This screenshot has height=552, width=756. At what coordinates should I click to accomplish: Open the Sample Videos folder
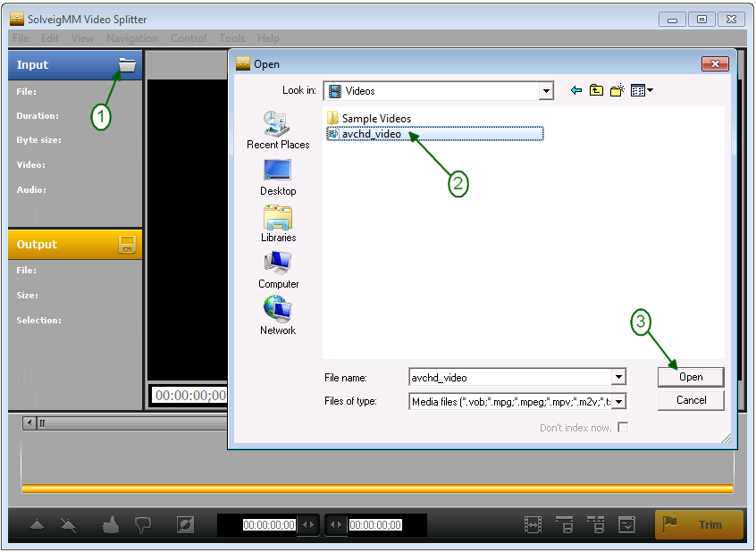tap(369, 118)
